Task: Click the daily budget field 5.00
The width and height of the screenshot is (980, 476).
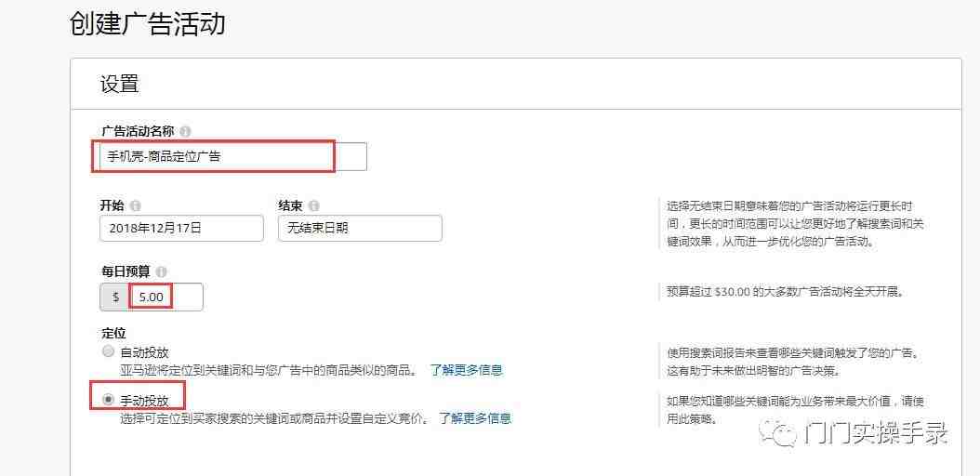Action: 166,297
